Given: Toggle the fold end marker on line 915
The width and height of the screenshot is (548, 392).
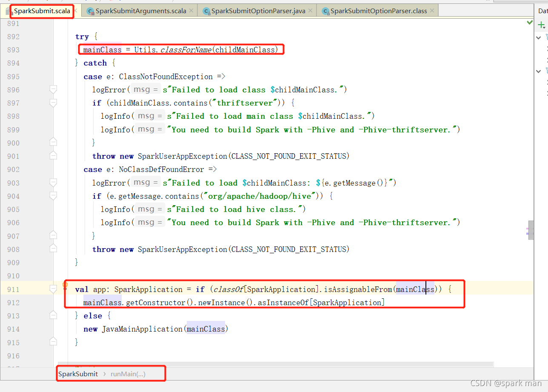Looking at the screenshot, I should pyautogui.click(x=53, y=341).
